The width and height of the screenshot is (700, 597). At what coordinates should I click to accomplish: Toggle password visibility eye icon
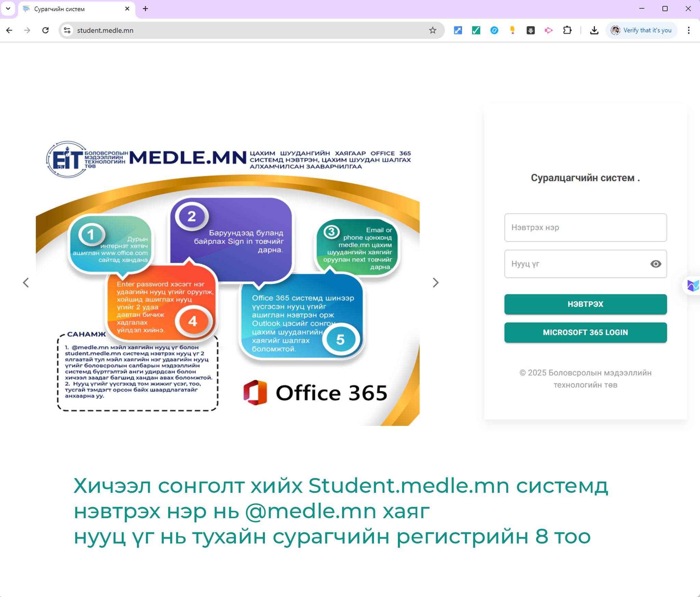coord(656,264)
